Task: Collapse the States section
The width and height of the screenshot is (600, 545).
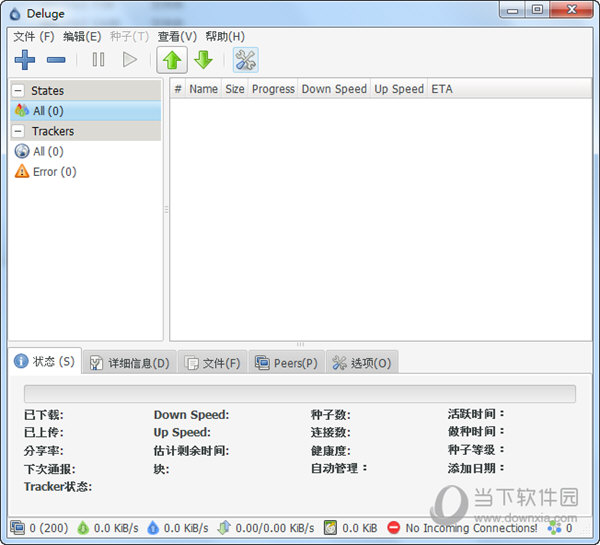Action: pos(18,91)
